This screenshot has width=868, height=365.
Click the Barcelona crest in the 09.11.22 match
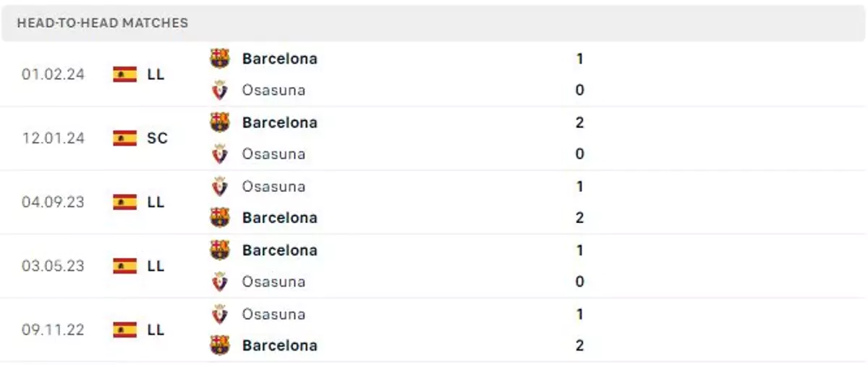(x=220, y=345)
